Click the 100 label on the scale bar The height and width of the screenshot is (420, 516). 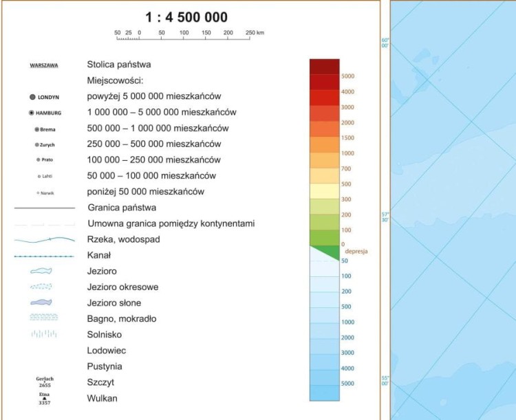coord(184,32)
